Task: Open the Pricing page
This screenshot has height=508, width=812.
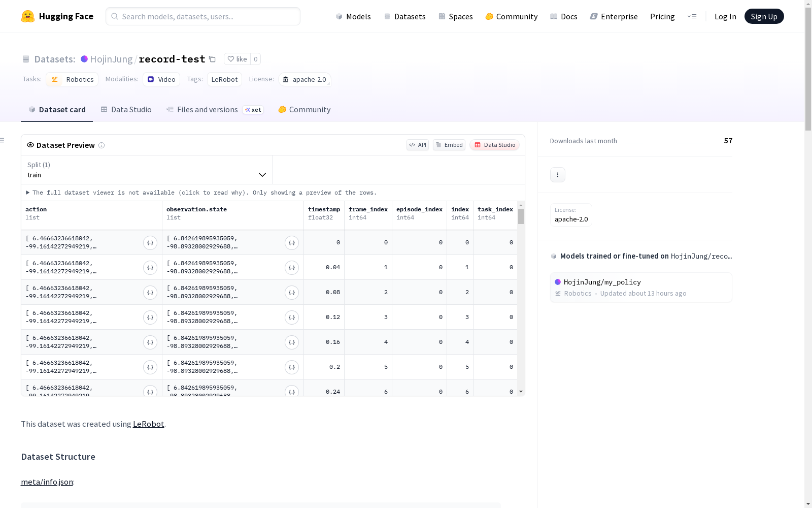Action: 662,16
